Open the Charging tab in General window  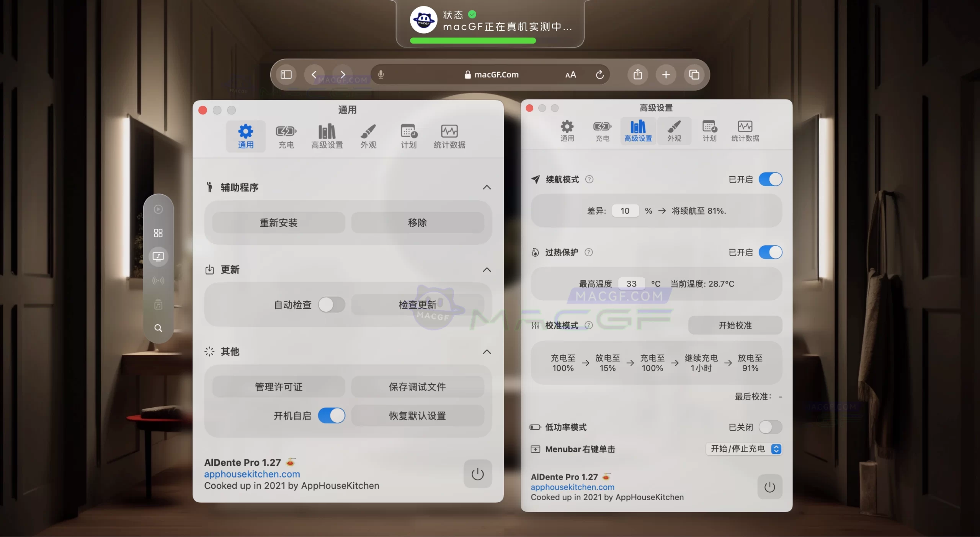[286, 136]
